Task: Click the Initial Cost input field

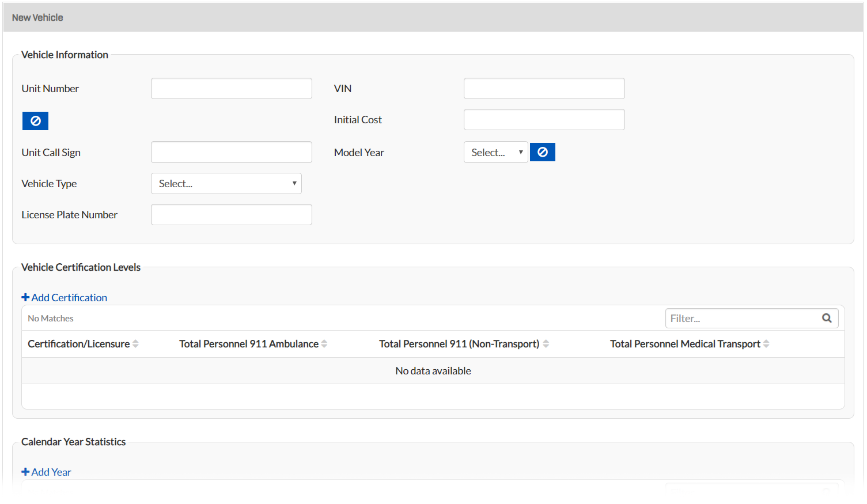Action: pyautogui.click(x=544, y=119)
